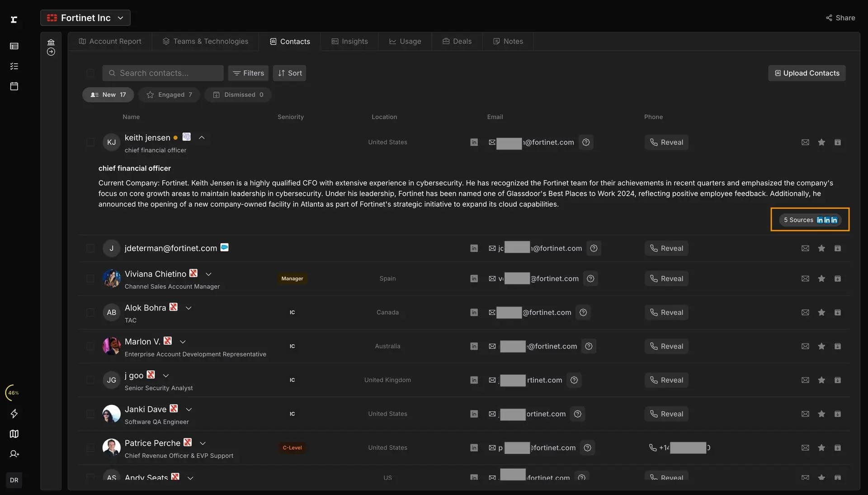This screenshot has width=868, height=495.
Task: Tick the select-all checkbox above Name column
Action: click(90, 73)
